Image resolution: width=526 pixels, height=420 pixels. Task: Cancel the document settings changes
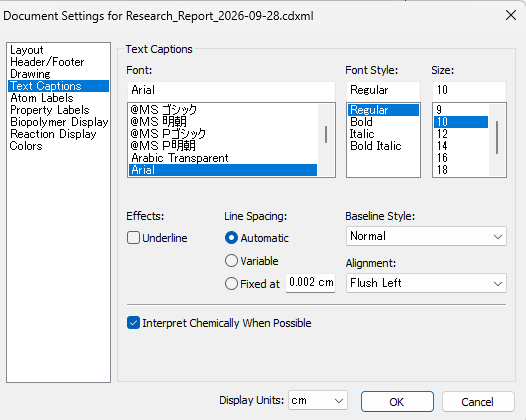pyautogui.click(x=478, y=402)
